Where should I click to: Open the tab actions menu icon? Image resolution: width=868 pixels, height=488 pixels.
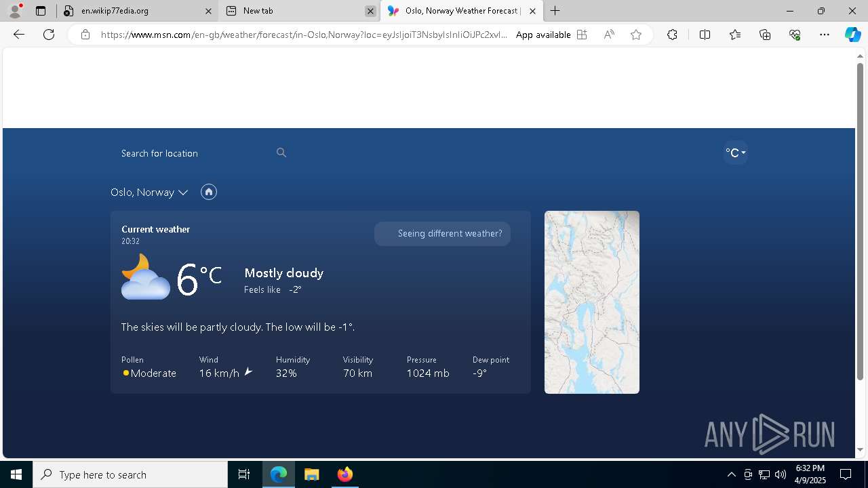pyautogui.click(x=41, y=11)
